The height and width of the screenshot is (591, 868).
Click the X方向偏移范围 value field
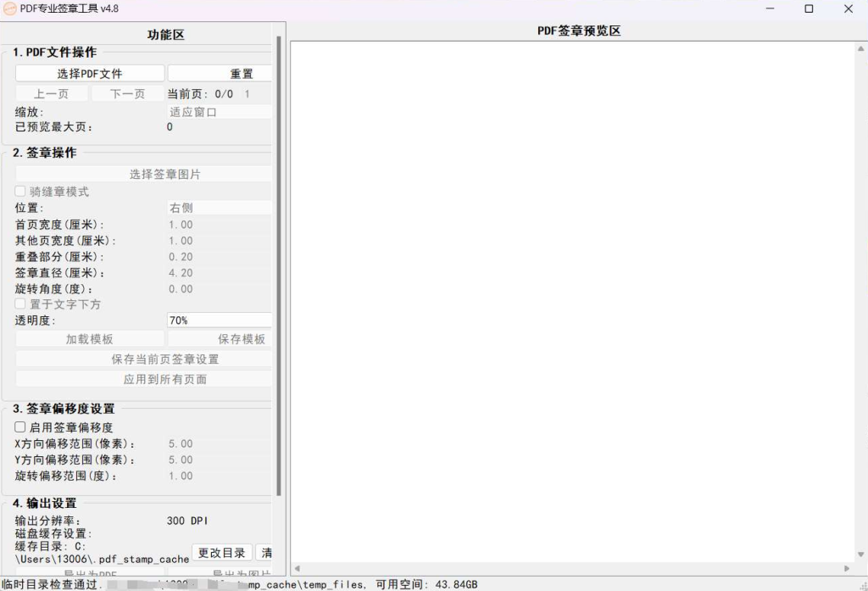click(x=220, y=443)
